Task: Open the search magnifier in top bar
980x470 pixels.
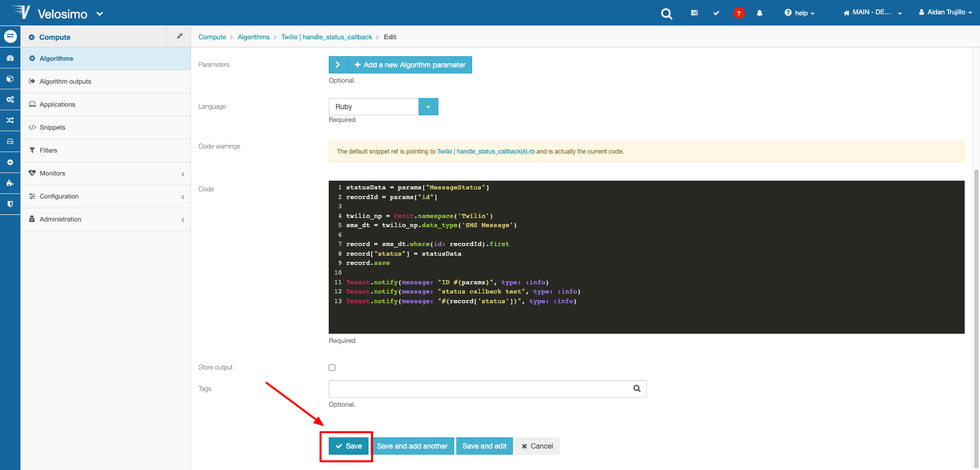Action: tap(667, 14)
